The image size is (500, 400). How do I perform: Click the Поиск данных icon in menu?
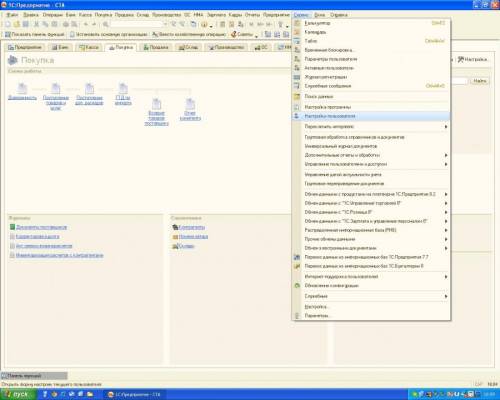[x=297, y=96]
